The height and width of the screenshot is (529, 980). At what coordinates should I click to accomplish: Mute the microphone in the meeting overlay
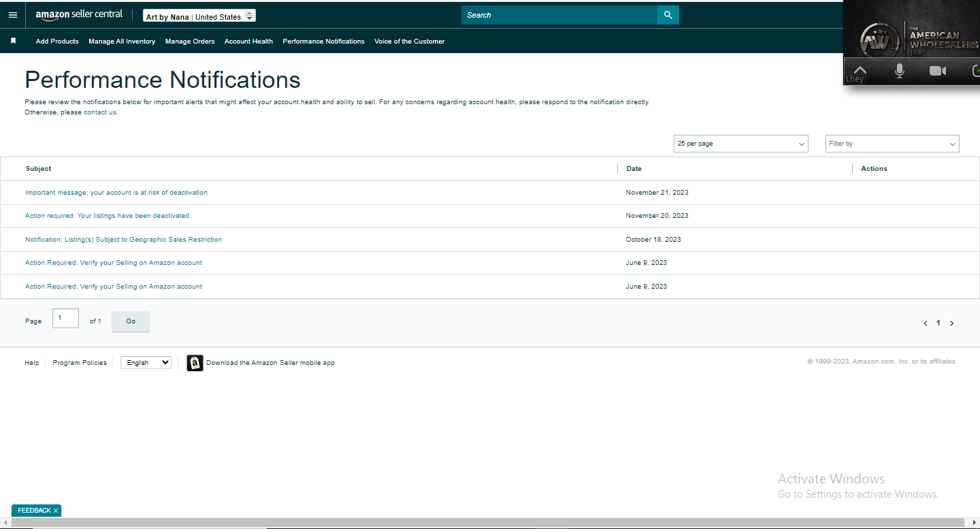click(x=900, y=71)
